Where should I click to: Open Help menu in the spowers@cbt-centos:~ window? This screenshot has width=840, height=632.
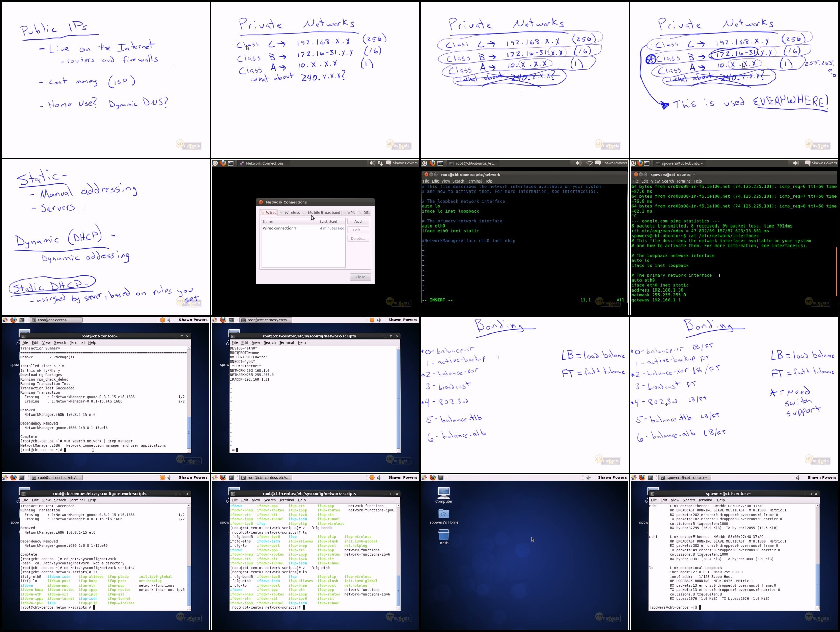coord(721,500)
